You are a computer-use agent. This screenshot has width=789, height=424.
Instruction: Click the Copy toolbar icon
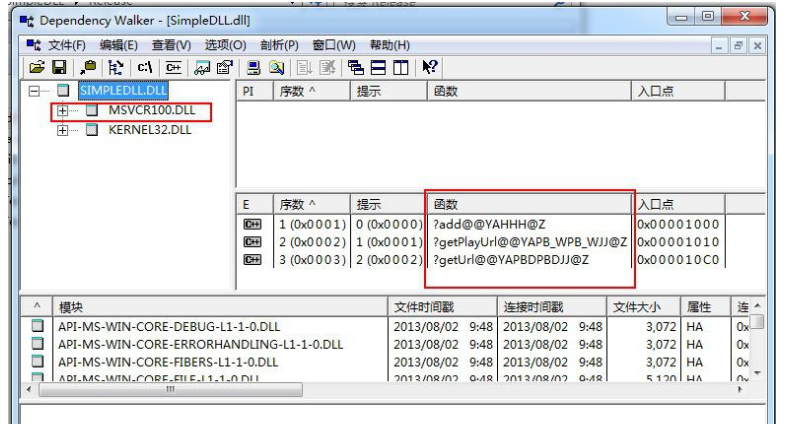88,67
